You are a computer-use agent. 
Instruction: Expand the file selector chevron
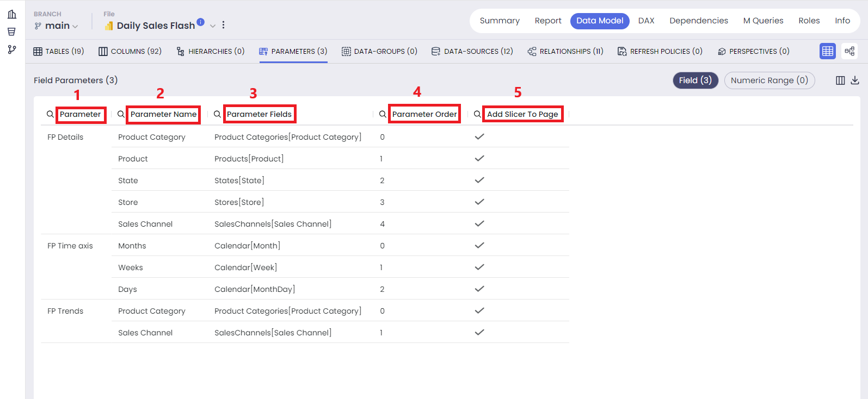click(x=213, y=26)
